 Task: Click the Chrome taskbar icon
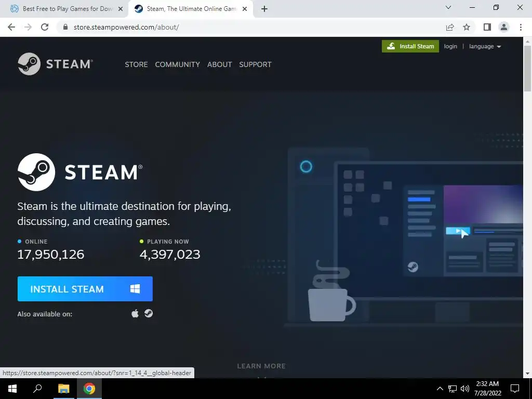coord(89,389)
